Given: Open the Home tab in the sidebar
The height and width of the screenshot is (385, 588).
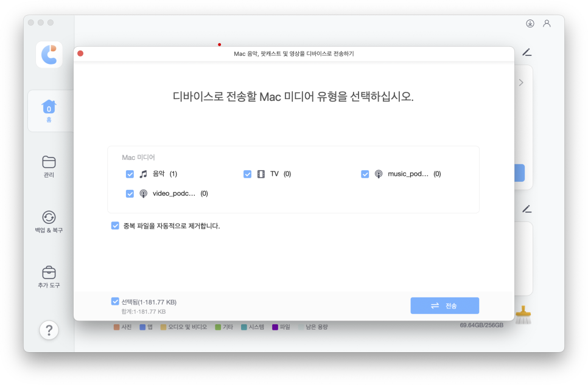Looking at the screenshot, I should coord(49,111).
